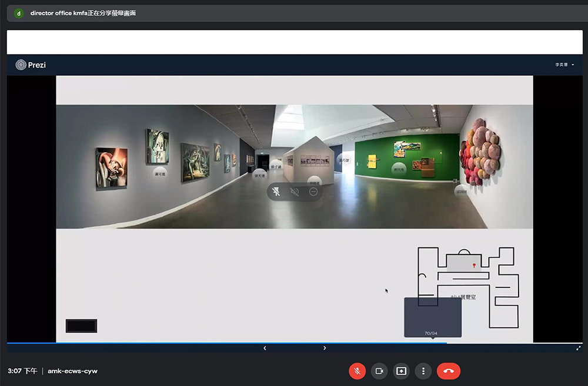
Task: Click the meeting code amk-ecws-cyw
Action: (x=72, y=371)
